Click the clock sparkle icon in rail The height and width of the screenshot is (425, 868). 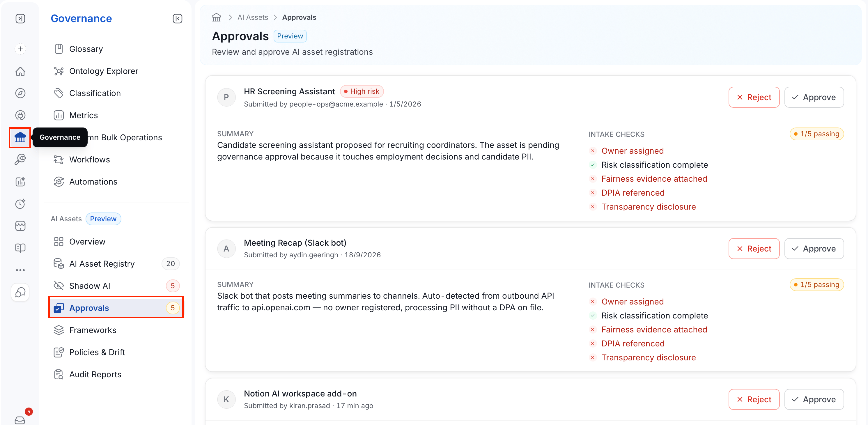(20, 203)
